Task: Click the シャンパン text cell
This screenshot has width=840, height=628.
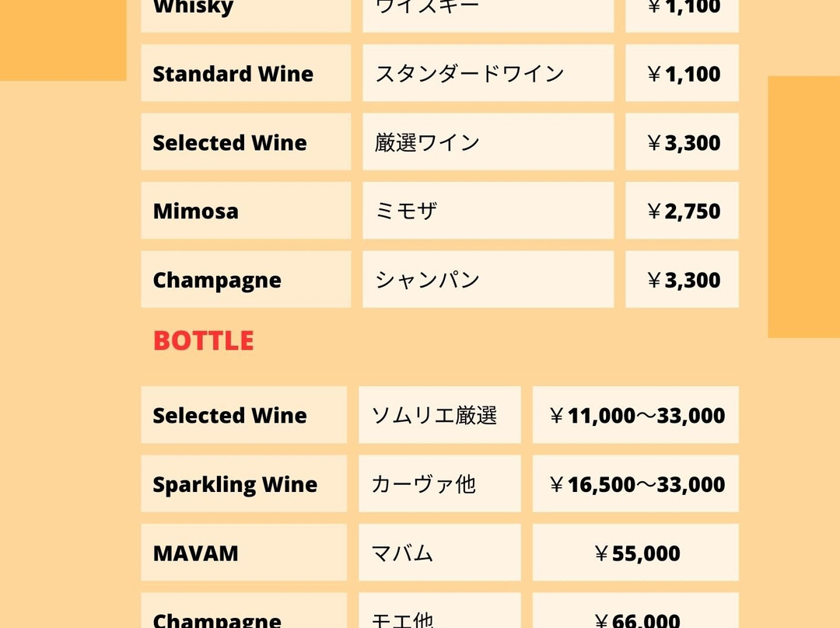Action: click(488, 280)
